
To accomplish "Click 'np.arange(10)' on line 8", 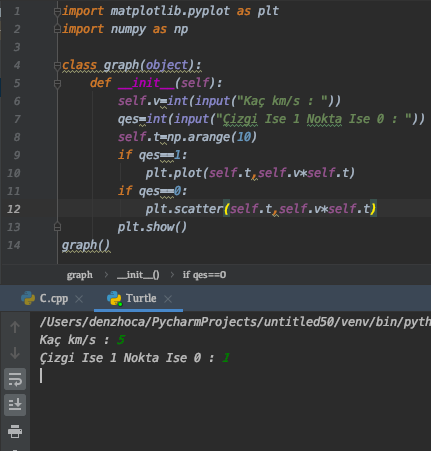I will click(212, 137).
